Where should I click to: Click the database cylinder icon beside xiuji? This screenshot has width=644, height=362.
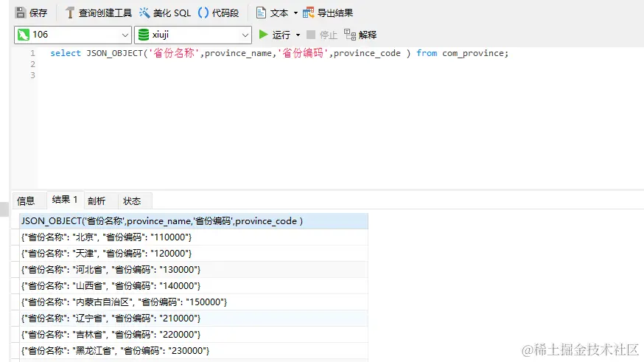point(144,35)
